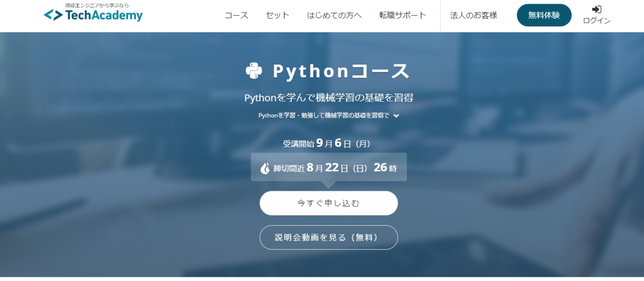Go to はじめての方へ page
Viewport: 644px width, 281px height.
tap(334, 15)
